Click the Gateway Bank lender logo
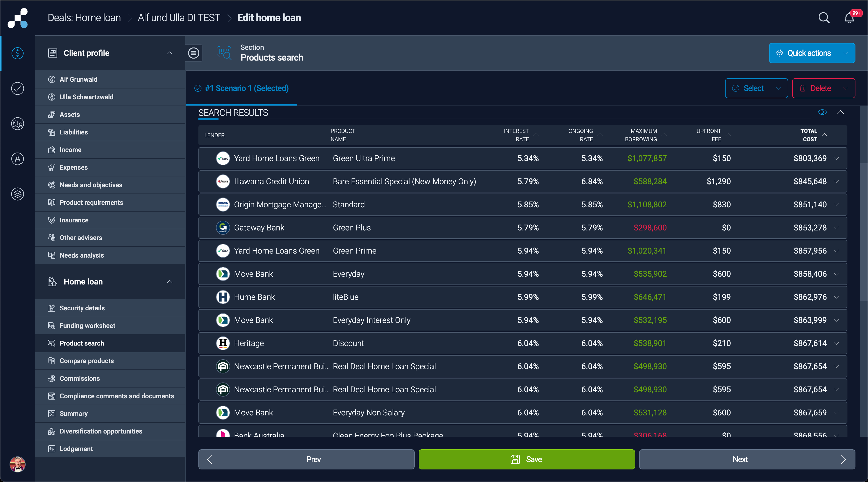 click(223, 227)
